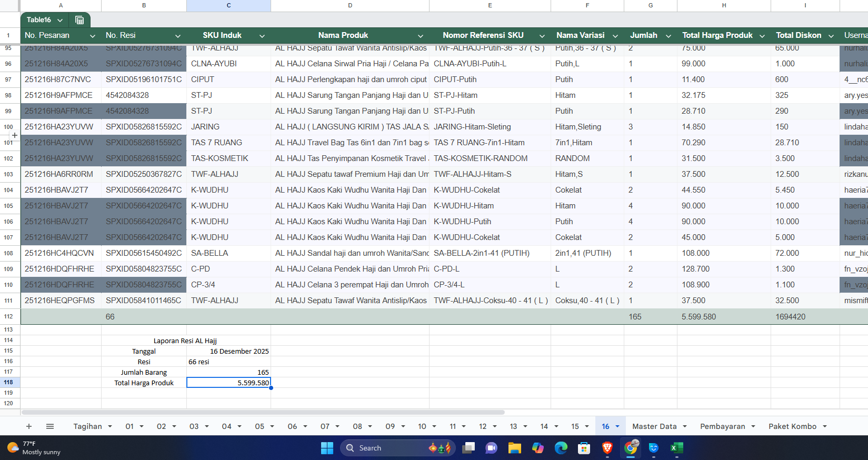The width and height of the screenshot is (868, 460).
Task: Add a new sheet with plus icon
Action: coord(29,426)
